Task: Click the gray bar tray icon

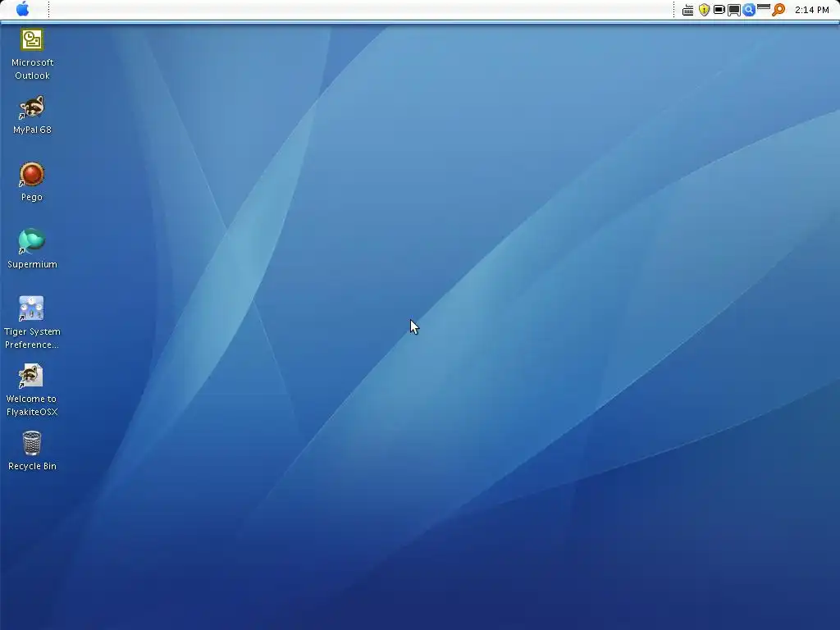Action: (764, 7)
